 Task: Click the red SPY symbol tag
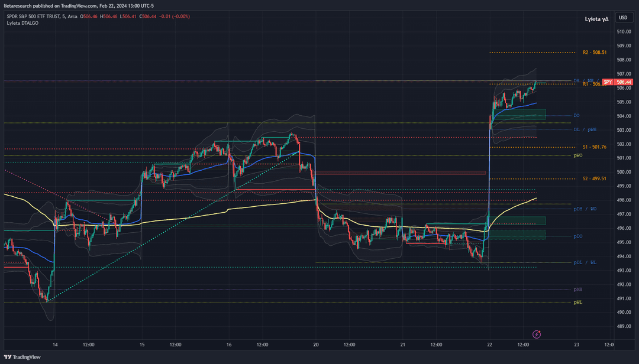(x=608, y=82)
